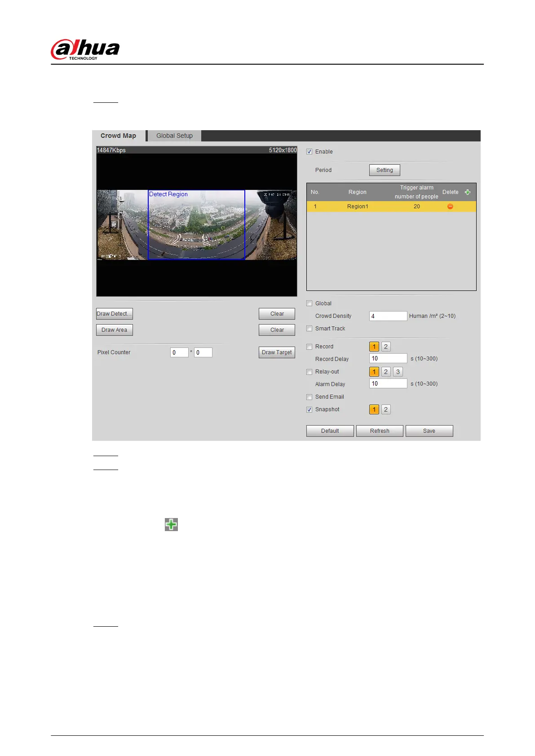Click the Draw Area button
The width and height of the screenshot is (535, 756).
pos(115,330)
